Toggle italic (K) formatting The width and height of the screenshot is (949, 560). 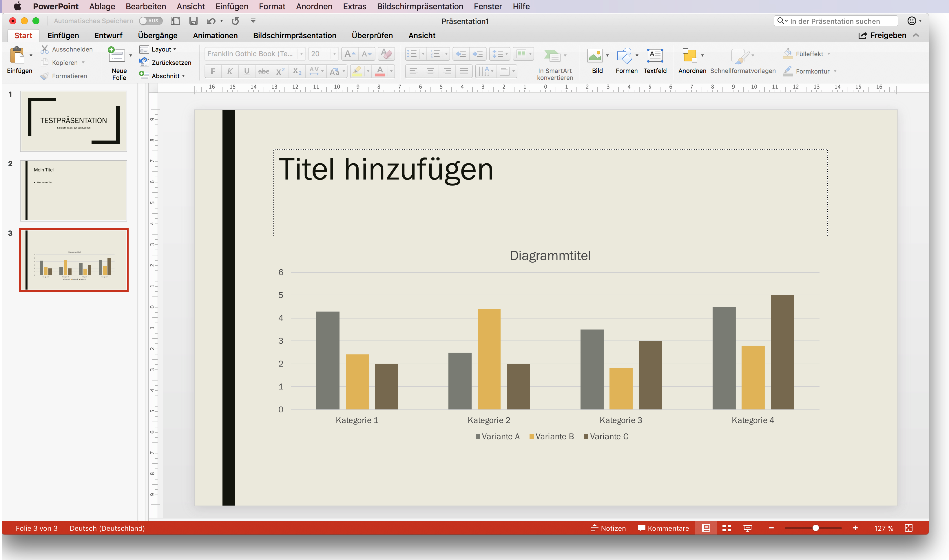tap(229, 71)
